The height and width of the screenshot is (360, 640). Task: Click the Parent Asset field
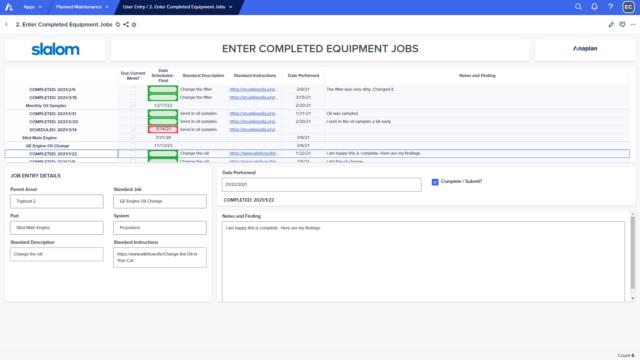(x=57, y=201)
